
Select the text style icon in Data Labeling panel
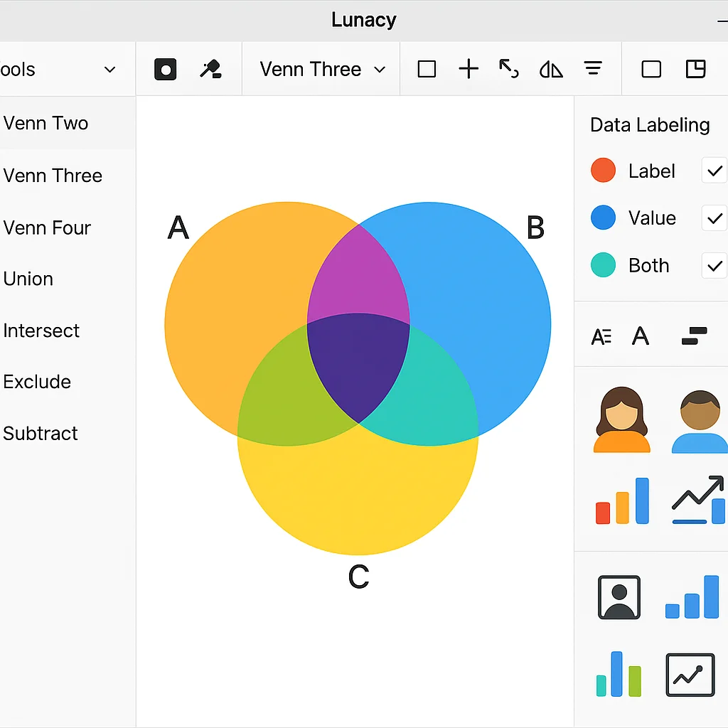601,336
